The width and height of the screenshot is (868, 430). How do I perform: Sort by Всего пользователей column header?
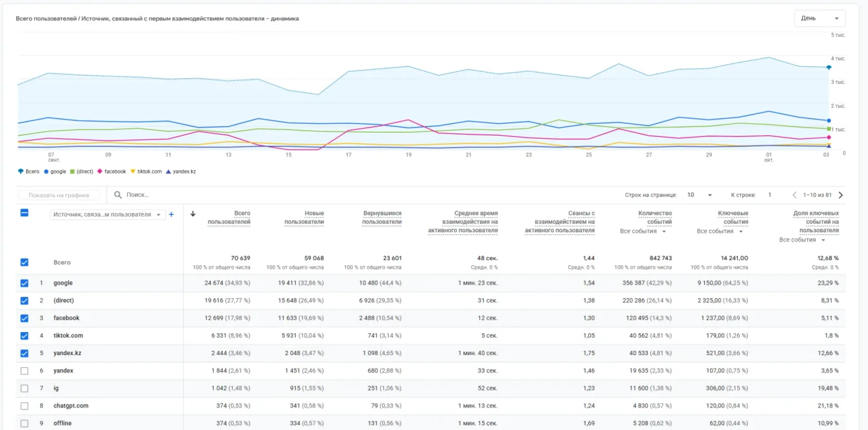[x=229, y=217]
